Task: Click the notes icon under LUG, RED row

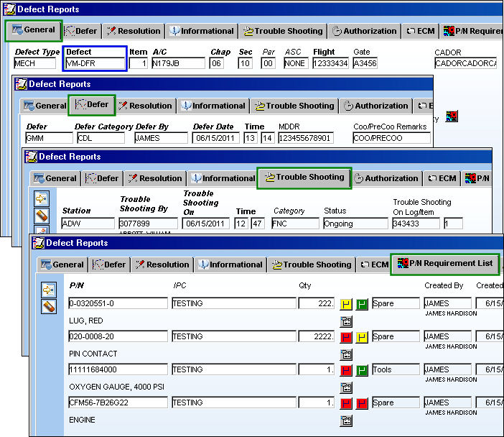Action: [x=346, y=321]
